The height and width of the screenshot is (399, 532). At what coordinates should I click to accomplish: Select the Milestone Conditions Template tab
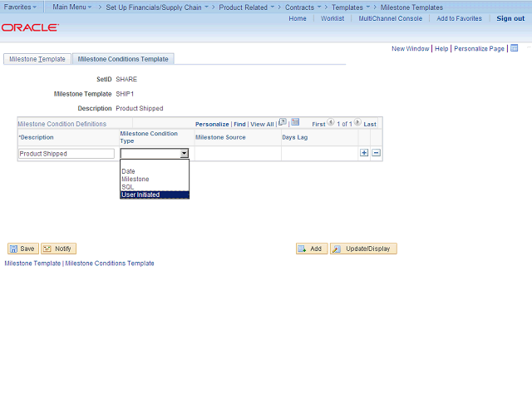point(123,59)
